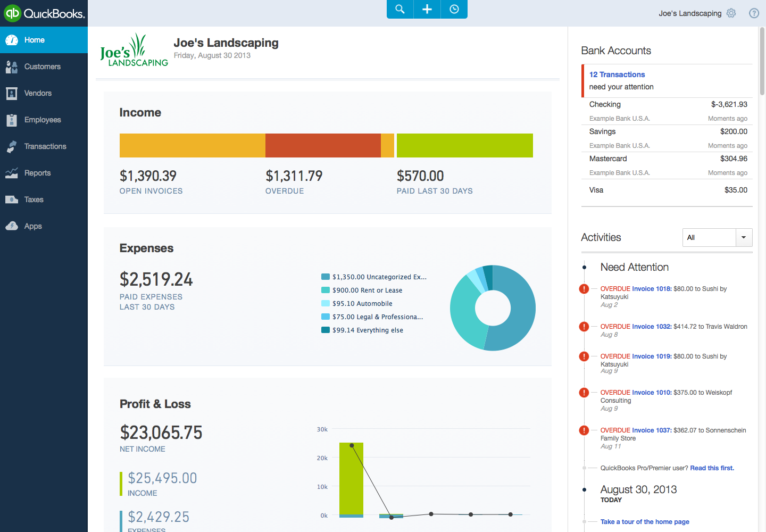Click the Overdue segment of the income bar
766x532 pixels.
click(323, 145)
